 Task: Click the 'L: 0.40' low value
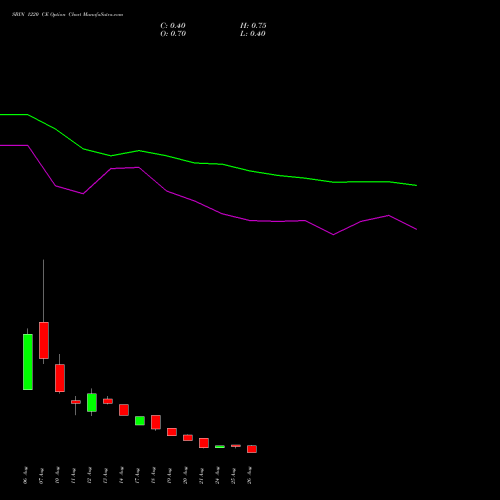253,34
